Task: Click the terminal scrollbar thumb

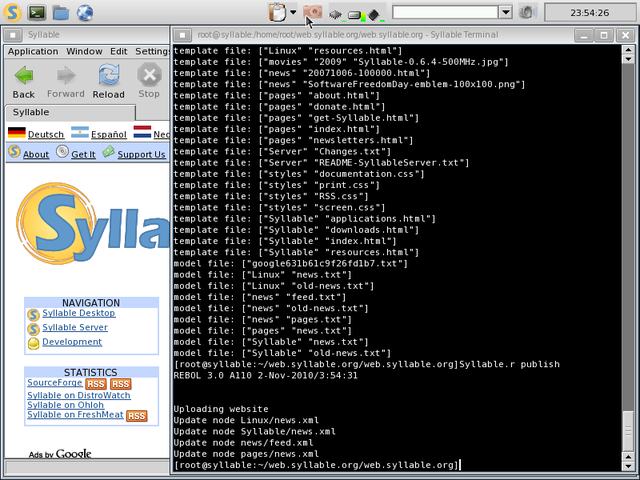Action: tap(629, 429)
